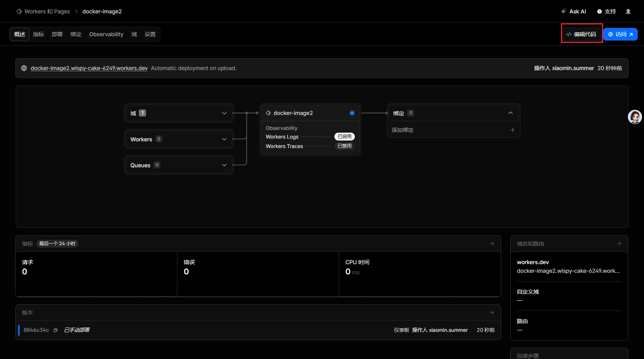
Task: Click the 仪表板 label in the version row
Action: click(402, 330)
